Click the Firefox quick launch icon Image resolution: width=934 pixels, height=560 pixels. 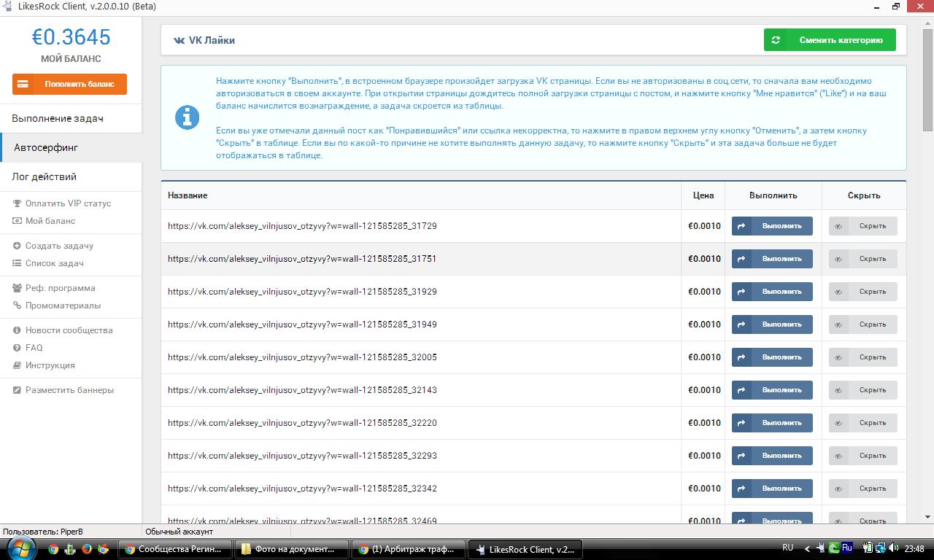87,549
